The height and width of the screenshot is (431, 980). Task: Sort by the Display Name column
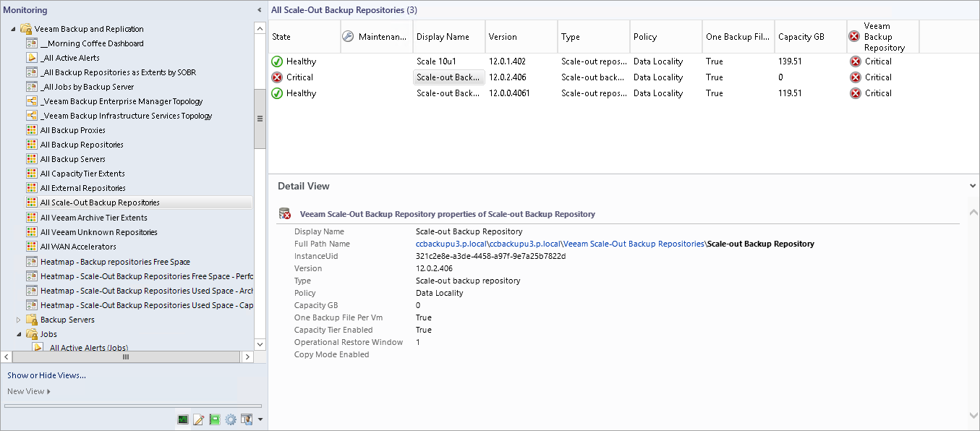(449, 37)
